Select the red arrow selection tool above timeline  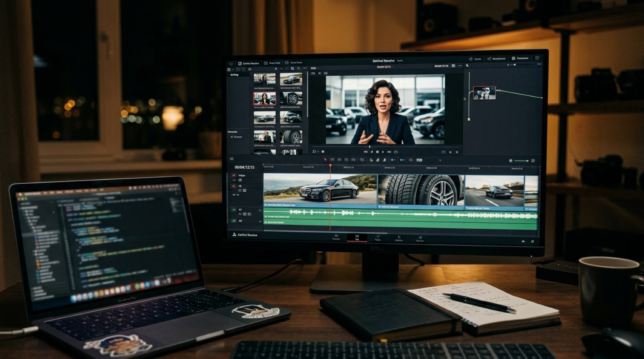click(x=325, y=160)
